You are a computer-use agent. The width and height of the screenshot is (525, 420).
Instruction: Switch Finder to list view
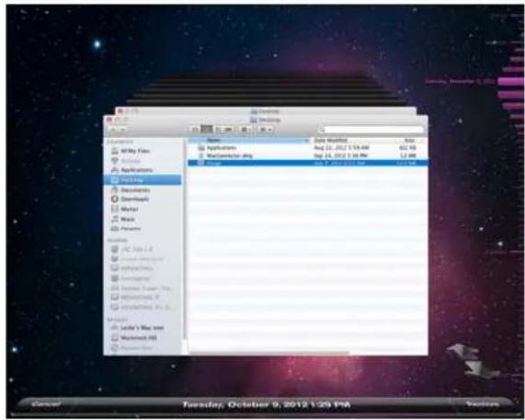(207, 130)
